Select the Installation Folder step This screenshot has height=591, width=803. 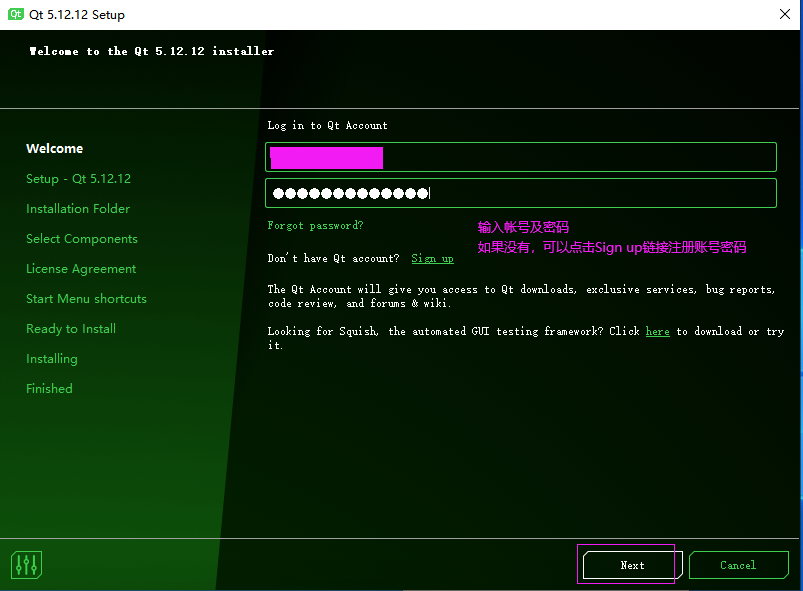(78, 209)
